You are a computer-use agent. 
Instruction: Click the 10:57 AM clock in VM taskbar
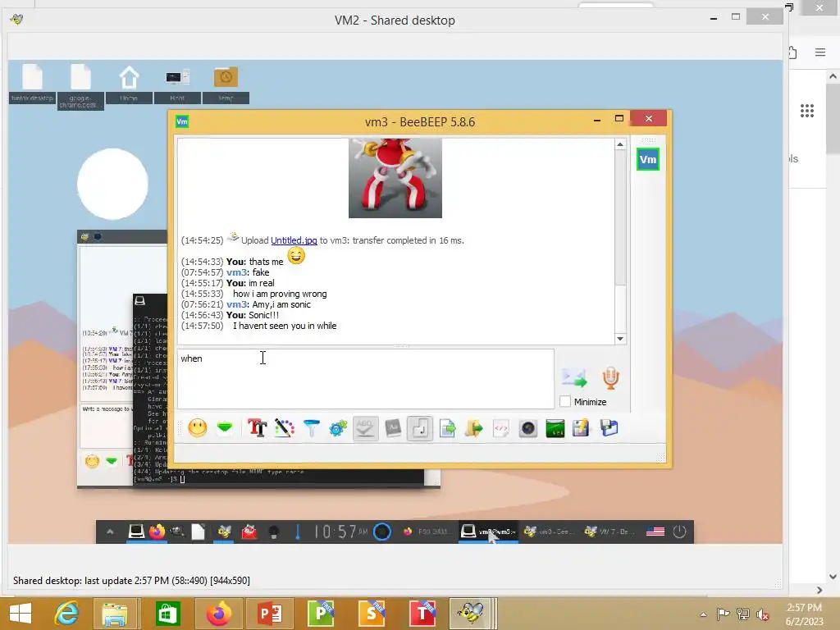[x=340, y=532]
